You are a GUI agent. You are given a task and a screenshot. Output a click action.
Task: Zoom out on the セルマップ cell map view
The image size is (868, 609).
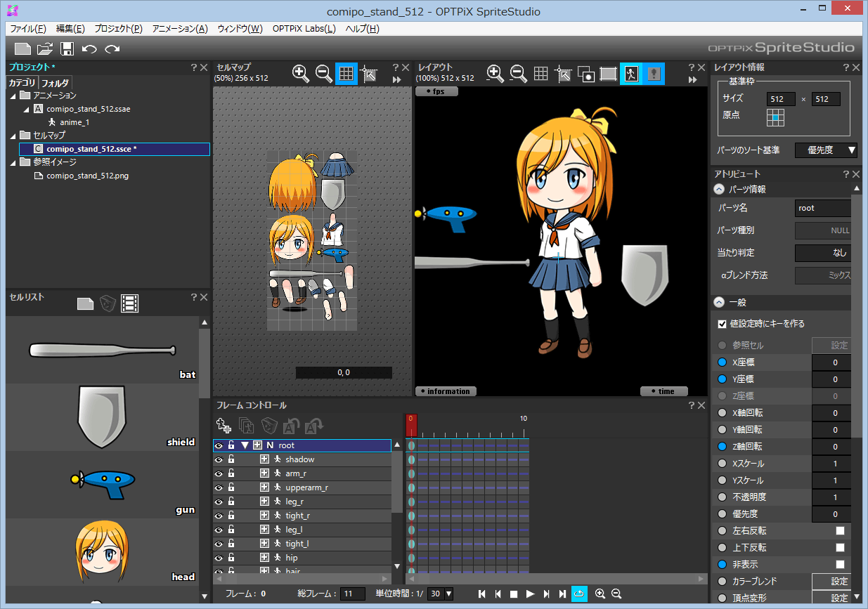324,73
